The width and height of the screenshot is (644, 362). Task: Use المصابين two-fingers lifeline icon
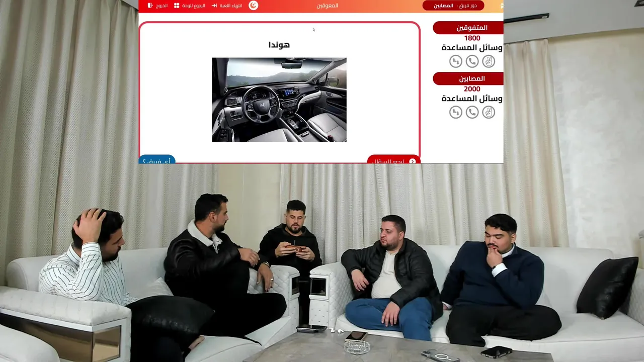click(x=489, y=112)
